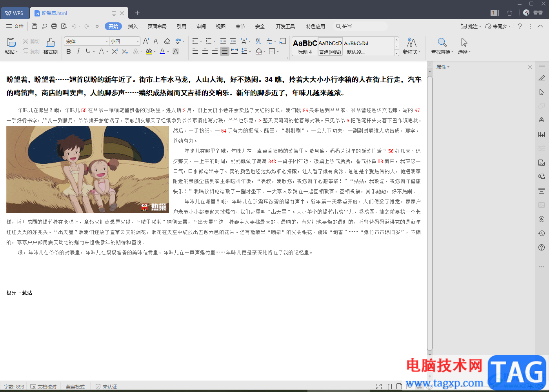Open the font size dropdown (小四)
The image size is (549, 392).
point(138,41)
